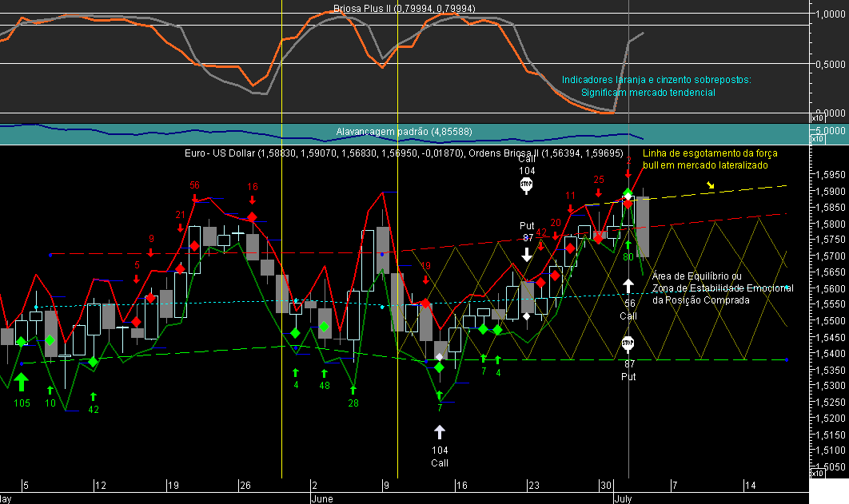849x504 pixels.
Task: Click red down arrow below label 16
Action: (253, 200)
